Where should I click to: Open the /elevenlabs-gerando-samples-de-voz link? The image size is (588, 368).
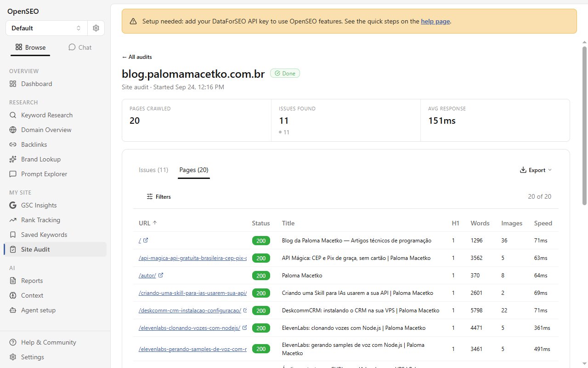tap(192, 349)
